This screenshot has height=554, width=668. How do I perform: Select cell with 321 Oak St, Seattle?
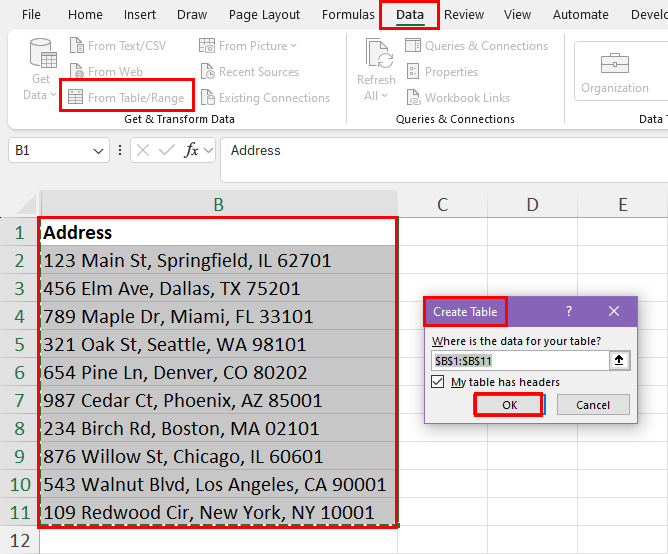point(219,344)
